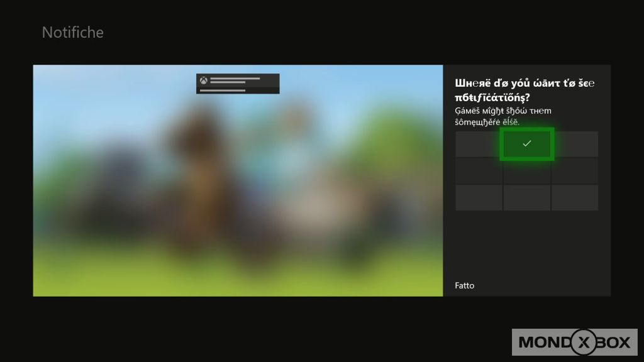Image resolution: width=644 pixels, height=362 pixels.
Task: Click the circled X in MondoXbox logo
Action: (x=583, y=343)
